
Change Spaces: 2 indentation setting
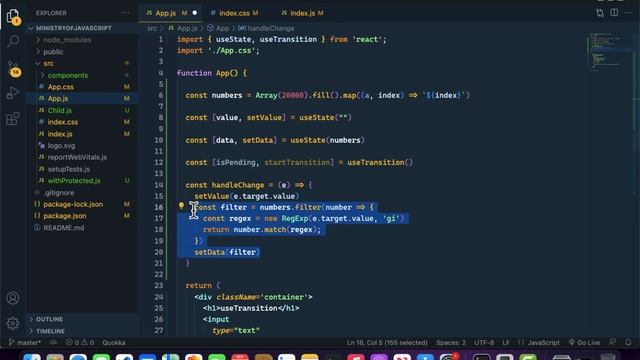pos(451,342)
